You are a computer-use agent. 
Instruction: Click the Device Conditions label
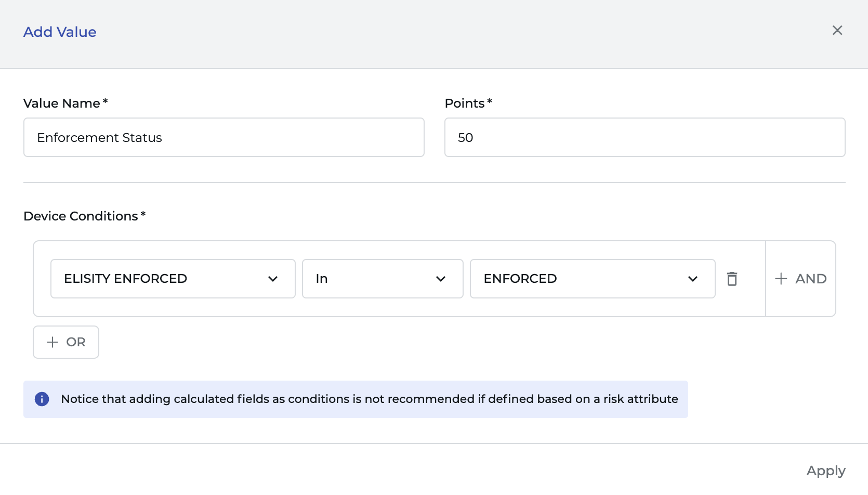pos(81,216)
